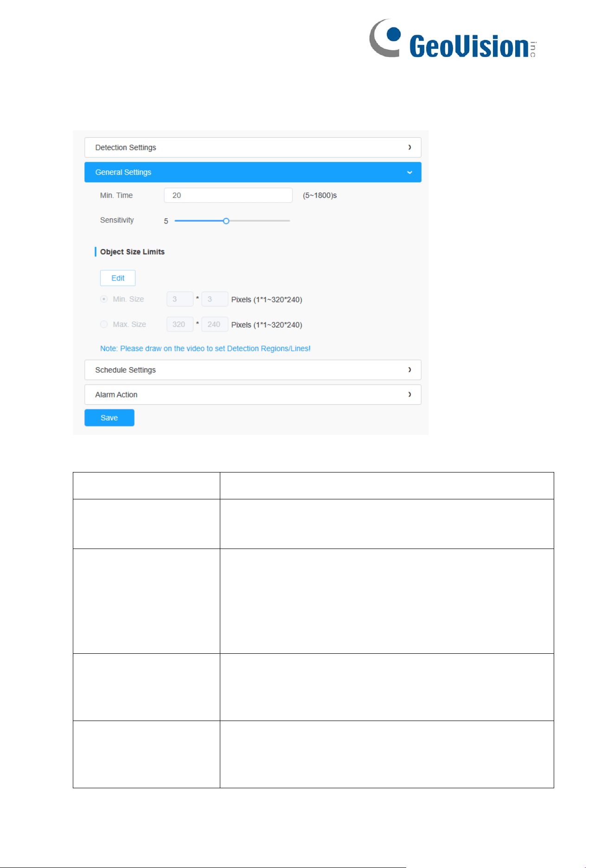Click the Max. Size height field showing 240

click(215, 324)
